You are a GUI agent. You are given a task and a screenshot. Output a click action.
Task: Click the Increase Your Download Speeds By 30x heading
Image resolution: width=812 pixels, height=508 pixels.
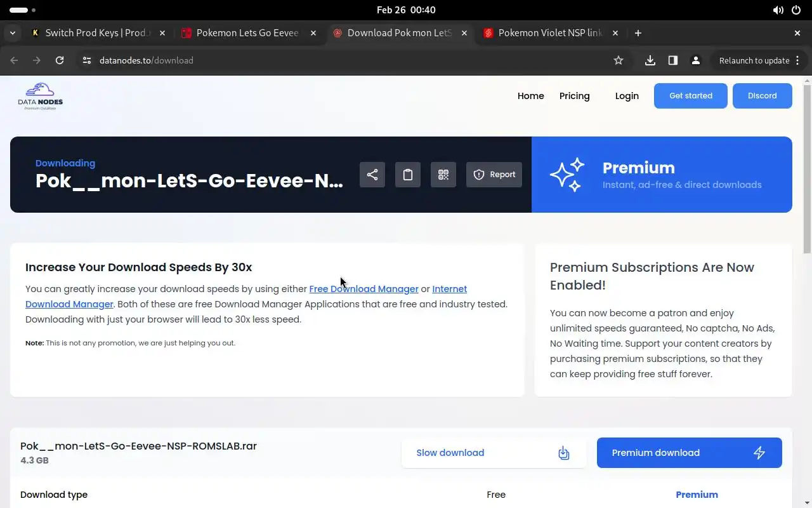coord(138,267)
